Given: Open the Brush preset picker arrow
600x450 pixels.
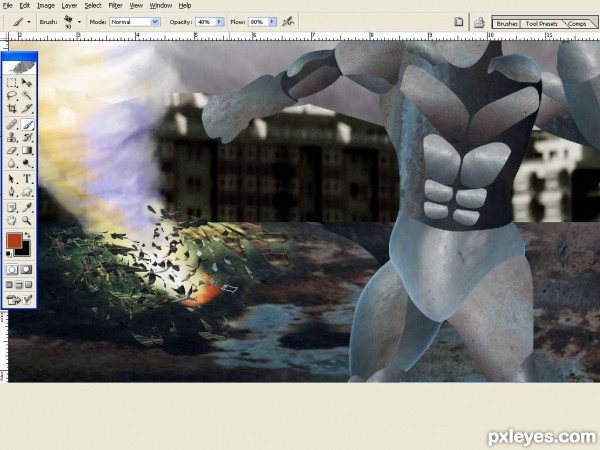Looking at the screenshot, I should [79, 22].
